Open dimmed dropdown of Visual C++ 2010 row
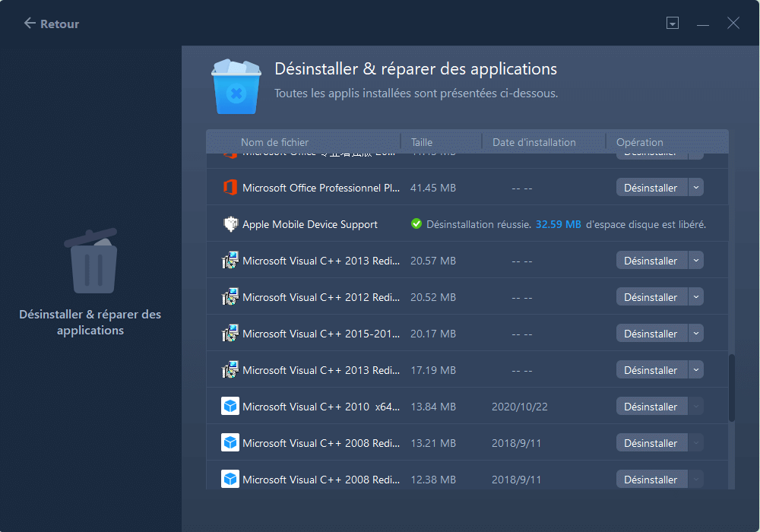The width and height of the screenshot is (760, 532). (x=695, y=407)
